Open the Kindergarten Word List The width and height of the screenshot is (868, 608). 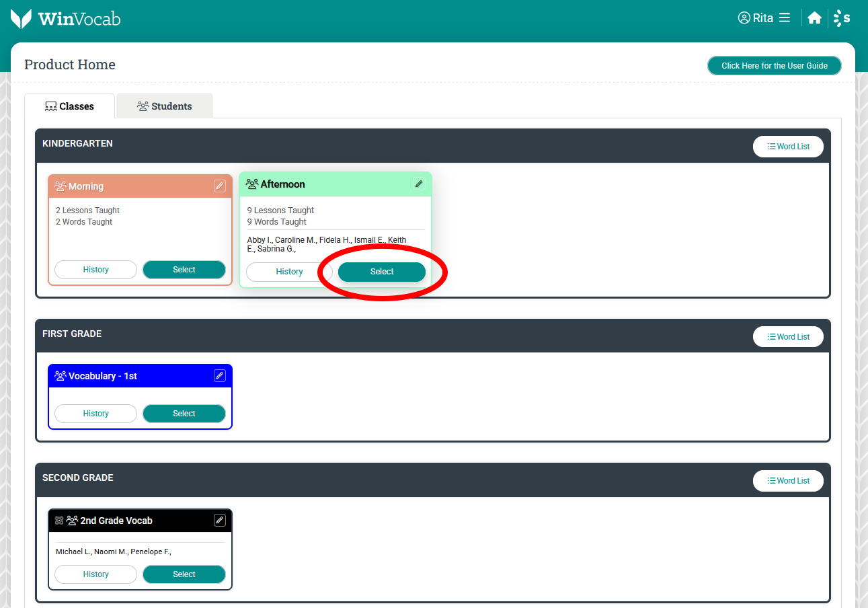(788, 147)
